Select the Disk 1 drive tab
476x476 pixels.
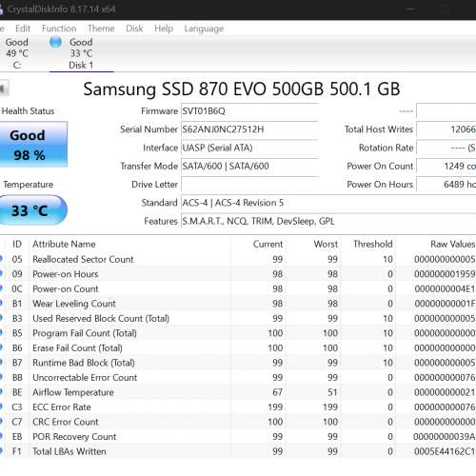(x=81, y=53)
